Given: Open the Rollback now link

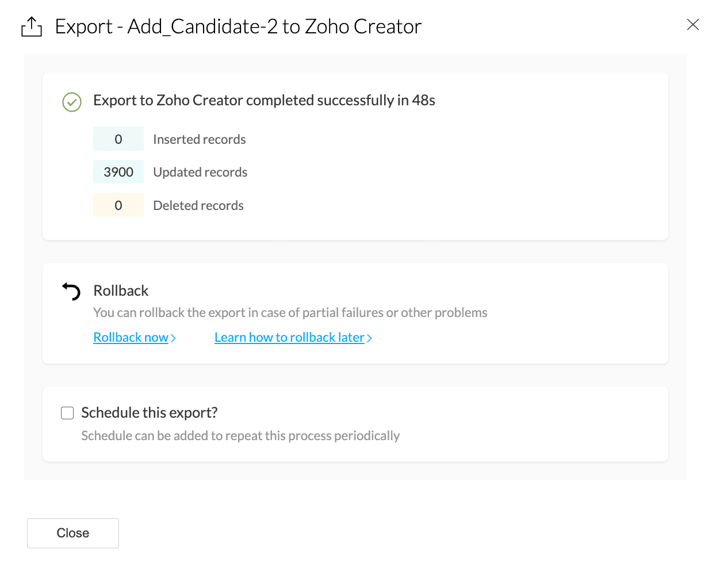Looking at the screenshot, I should pos(131,338).
